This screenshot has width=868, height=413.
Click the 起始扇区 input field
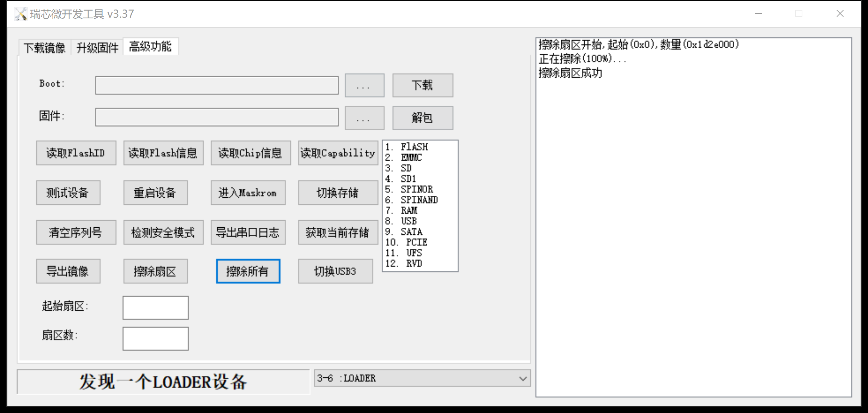[156, 308]
